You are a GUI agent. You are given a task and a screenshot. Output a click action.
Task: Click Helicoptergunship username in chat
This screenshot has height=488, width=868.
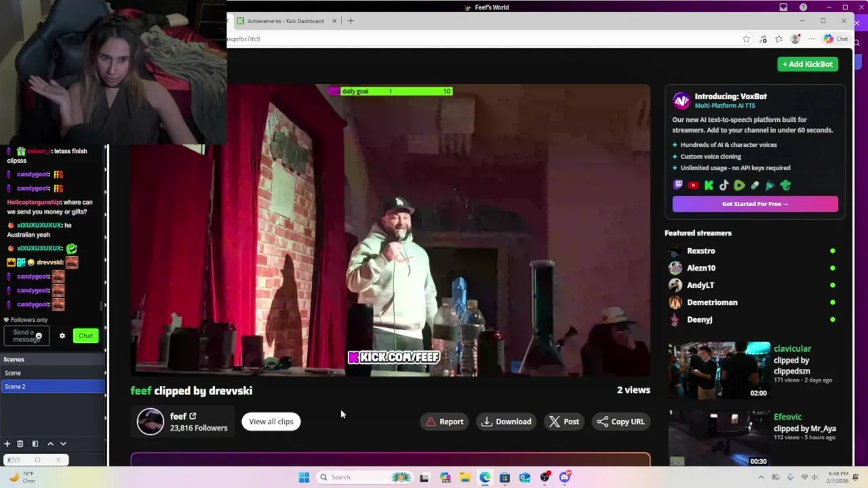pos(34,202)
